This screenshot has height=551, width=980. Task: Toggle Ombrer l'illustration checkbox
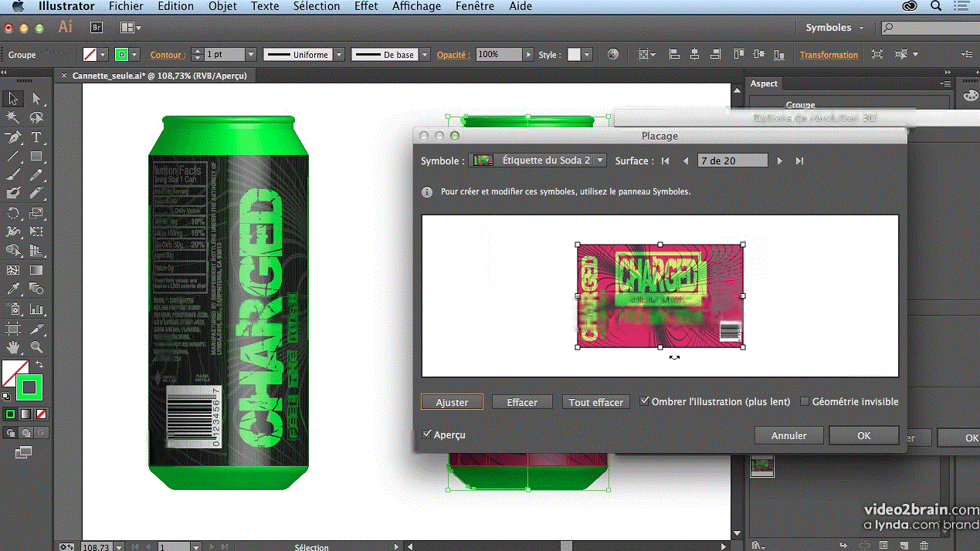[645, 401]
